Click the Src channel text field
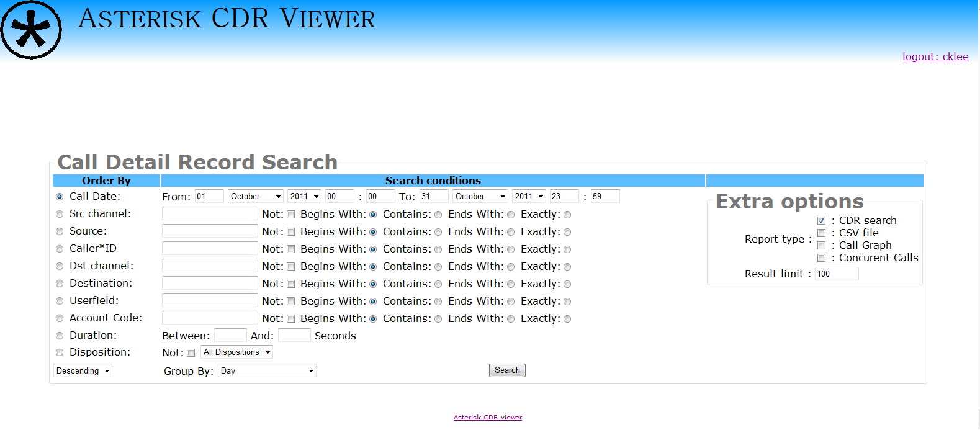This screenshot has width=980, height=430. [x=210, y=213]
